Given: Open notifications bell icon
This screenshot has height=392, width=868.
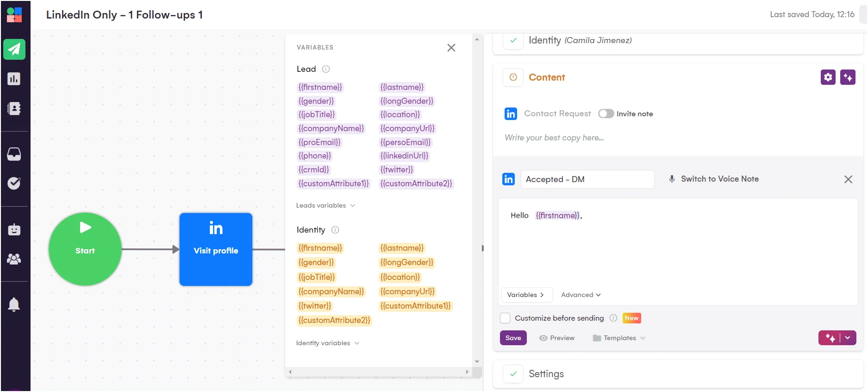Looking at the screenshot, I should pos(14,304).
